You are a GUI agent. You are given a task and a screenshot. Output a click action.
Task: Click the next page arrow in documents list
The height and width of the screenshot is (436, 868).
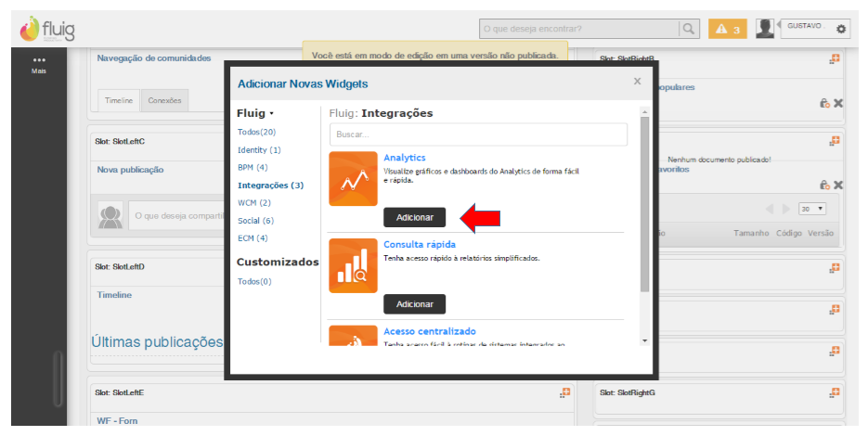click(x=785, y=209)
